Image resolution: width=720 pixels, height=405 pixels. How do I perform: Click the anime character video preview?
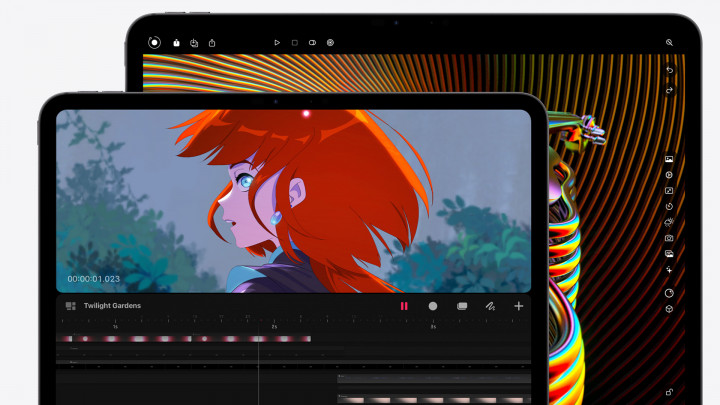[x=293, y=200]
